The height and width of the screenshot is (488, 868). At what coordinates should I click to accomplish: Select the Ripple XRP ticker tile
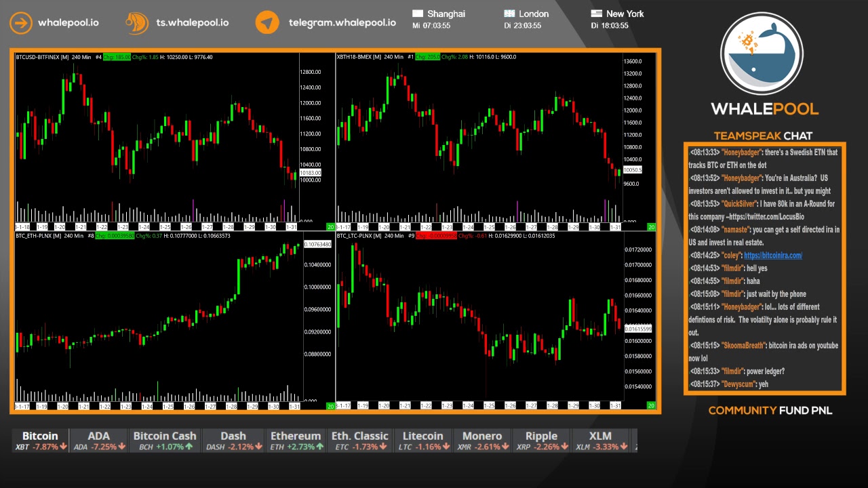(x=542, y=441)
